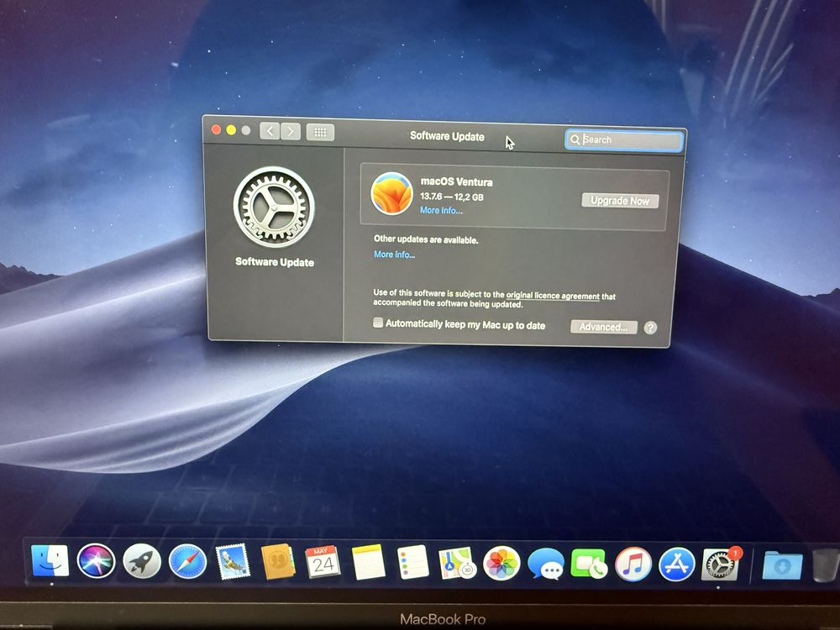Open Launchpad rocket icon
The height and width of the screenshot is (630, 840).
click(x=142, y=562)
